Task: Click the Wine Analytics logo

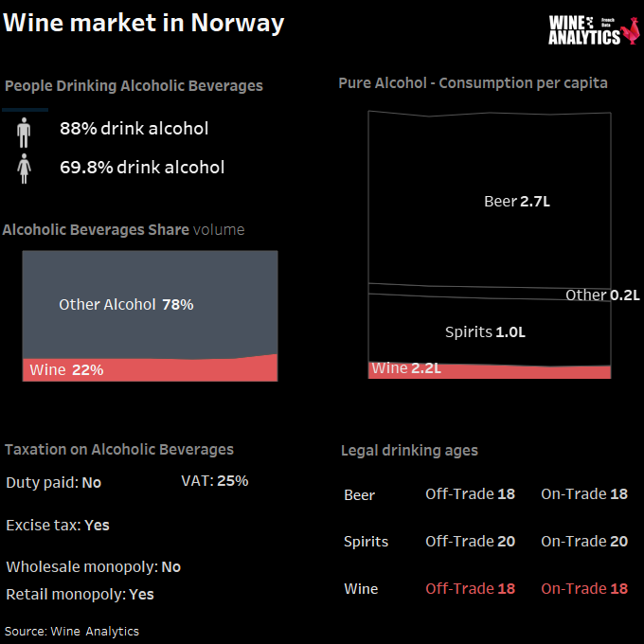Action: (594, 30)
